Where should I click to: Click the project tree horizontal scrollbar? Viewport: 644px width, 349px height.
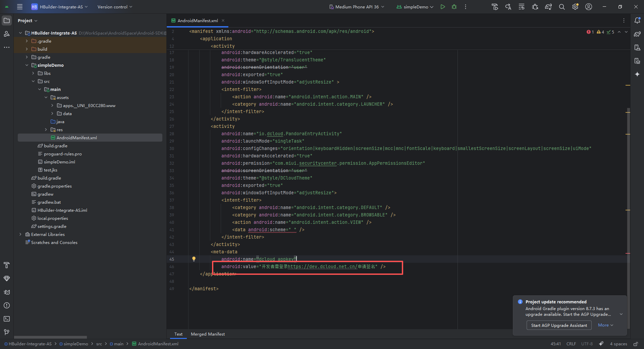point(50,337)
